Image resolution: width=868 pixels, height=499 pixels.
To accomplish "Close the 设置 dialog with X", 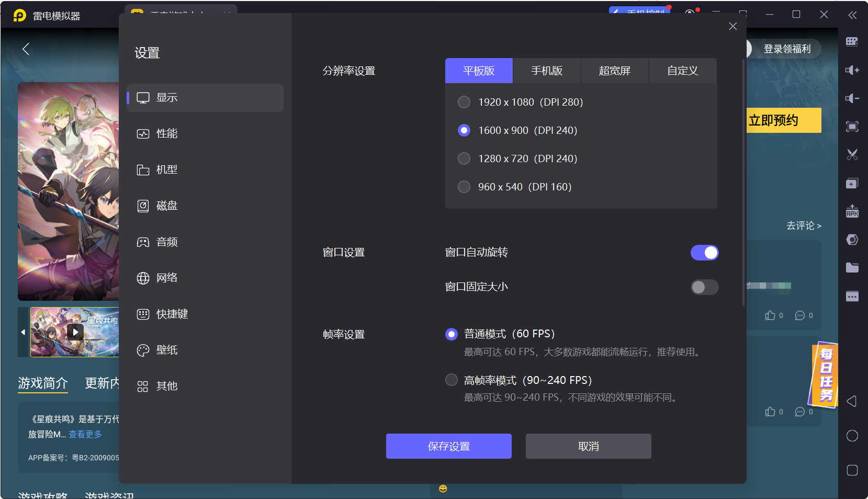I will [733, 26].
